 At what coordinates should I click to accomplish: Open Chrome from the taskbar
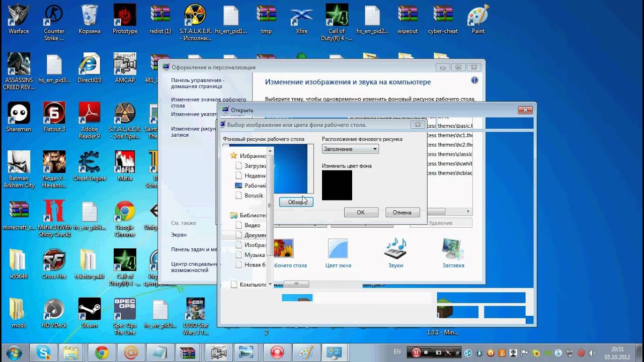coord(102,352)
